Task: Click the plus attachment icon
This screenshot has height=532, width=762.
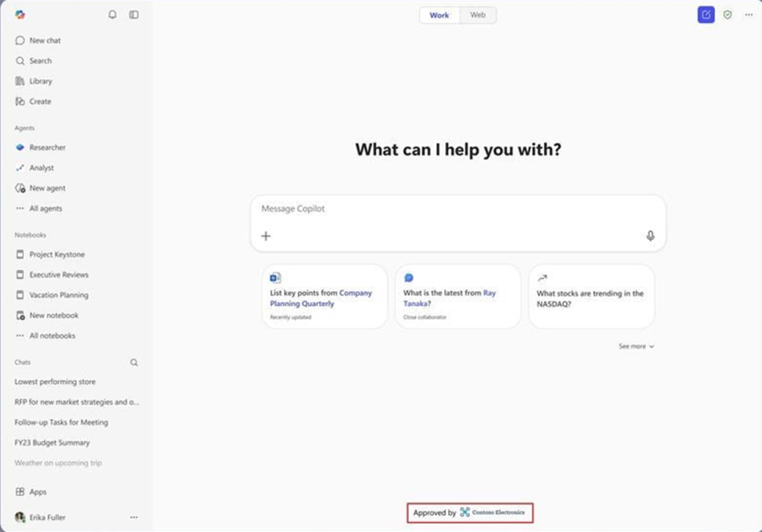Action: (x=266, y=236)
